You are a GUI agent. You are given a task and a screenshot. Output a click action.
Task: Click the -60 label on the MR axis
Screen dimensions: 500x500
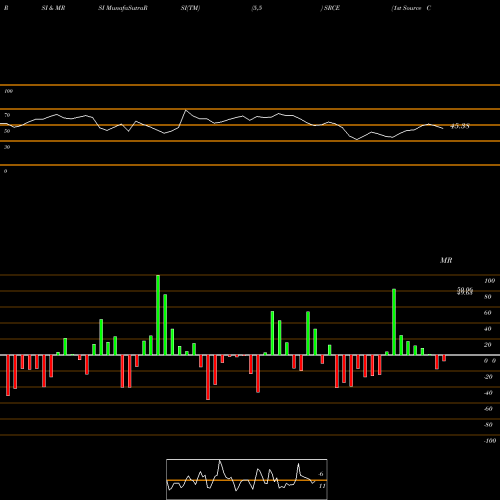(488, 409)
